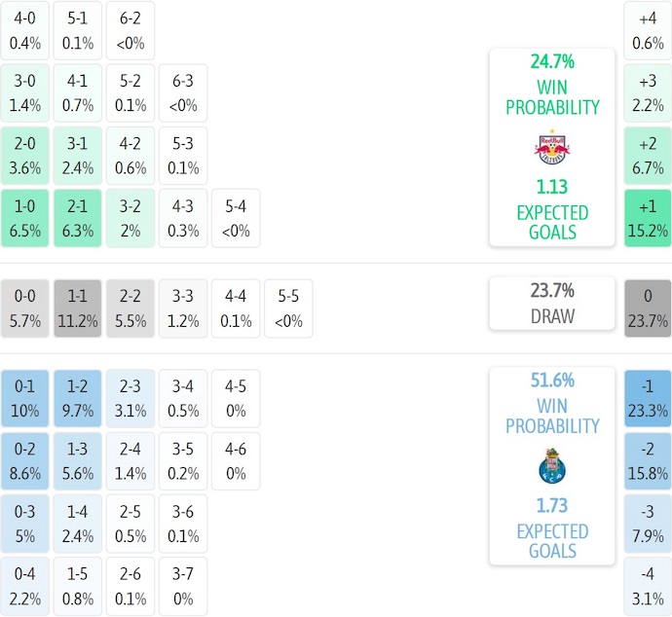Select the 0-1 score tile at 10%
This screenshot has width=672, height=617.
click(24, 398)
